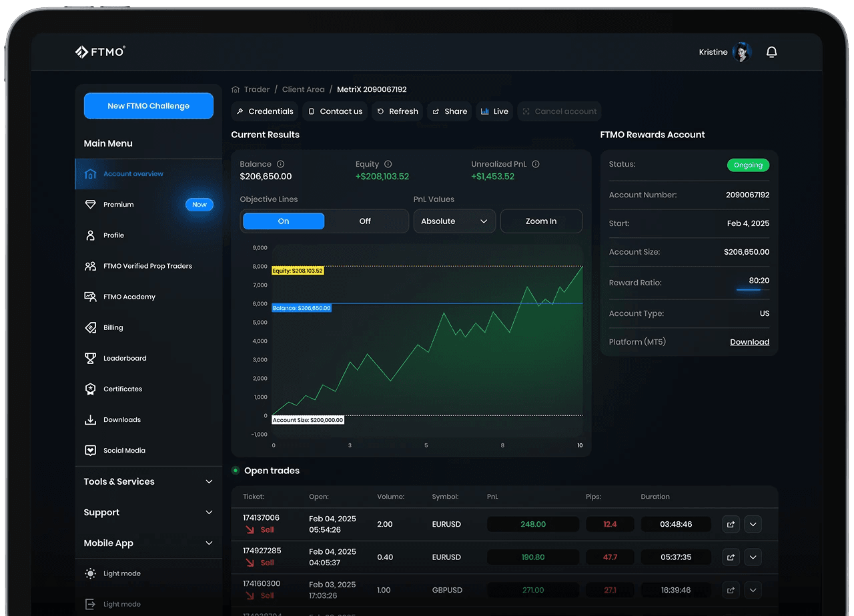Expand the Support section
The height and width of the screenshot is (616, 854).
[148, 512]
